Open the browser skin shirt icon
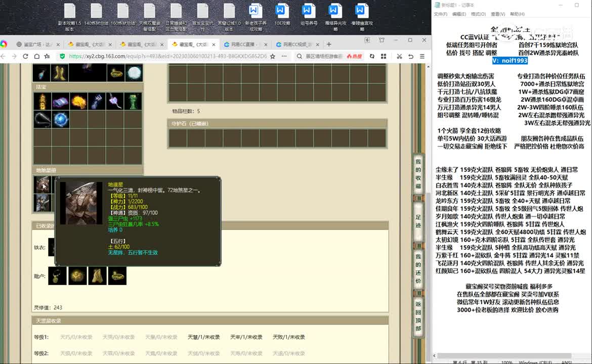The height and width of the screenshot is (364, 592). (382, 40)
